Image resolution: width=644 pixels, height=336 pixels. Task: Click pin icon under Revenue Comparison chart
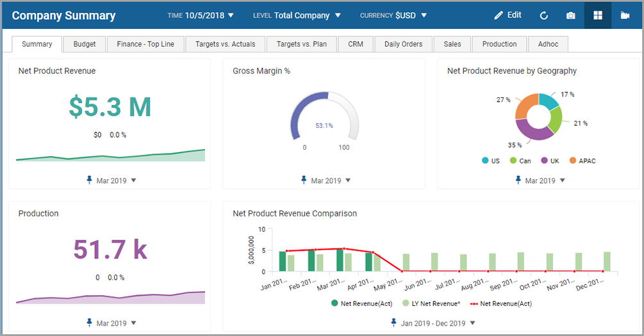click(x=393, y=323)
